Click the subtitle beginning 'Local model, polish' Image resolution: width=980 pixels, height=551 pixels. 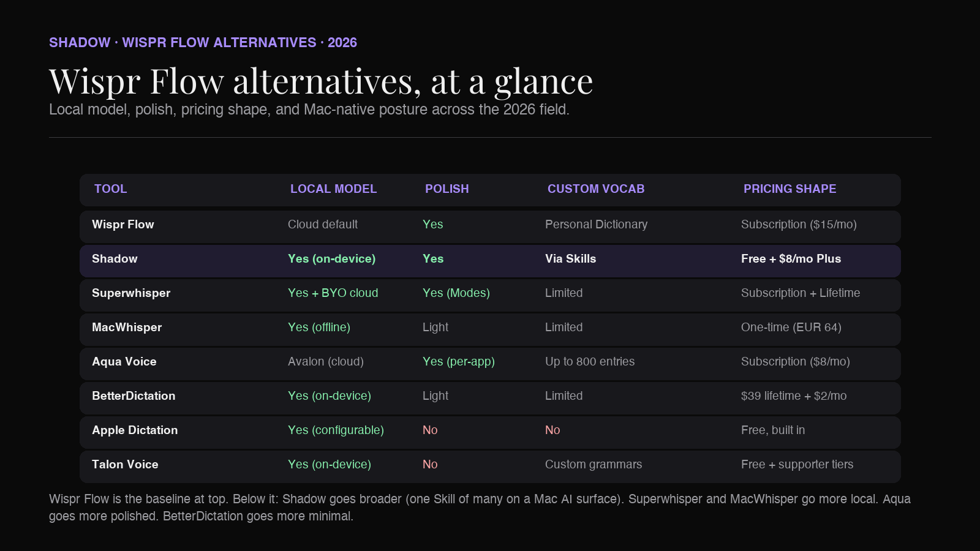coord(309,110)
